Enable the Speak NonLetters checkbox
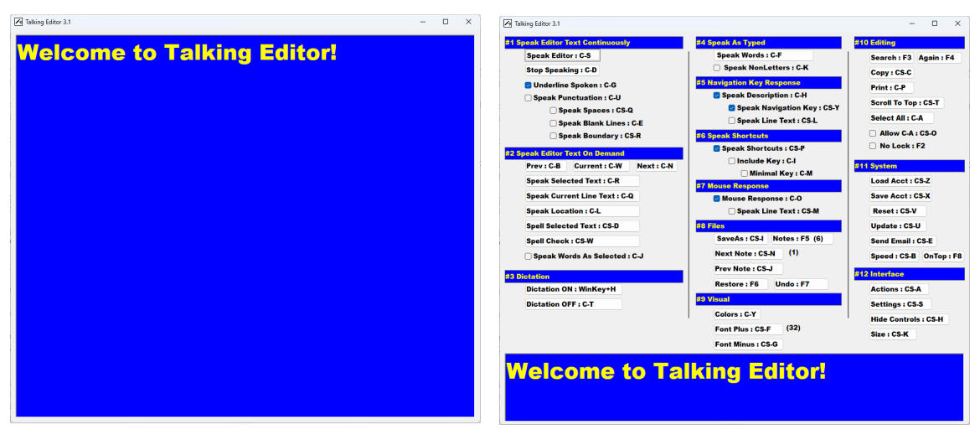This screenshot has width=980, height=435. (717, 68)
